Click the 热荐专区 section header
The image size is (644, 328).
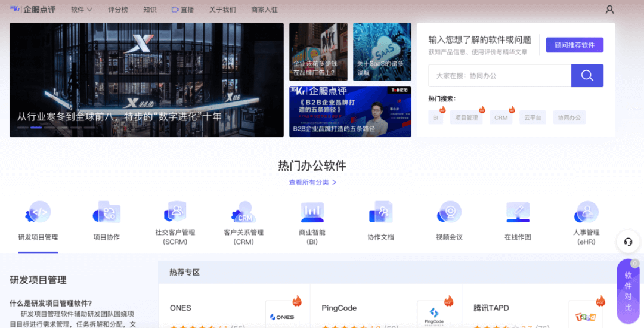coord(184,272)
